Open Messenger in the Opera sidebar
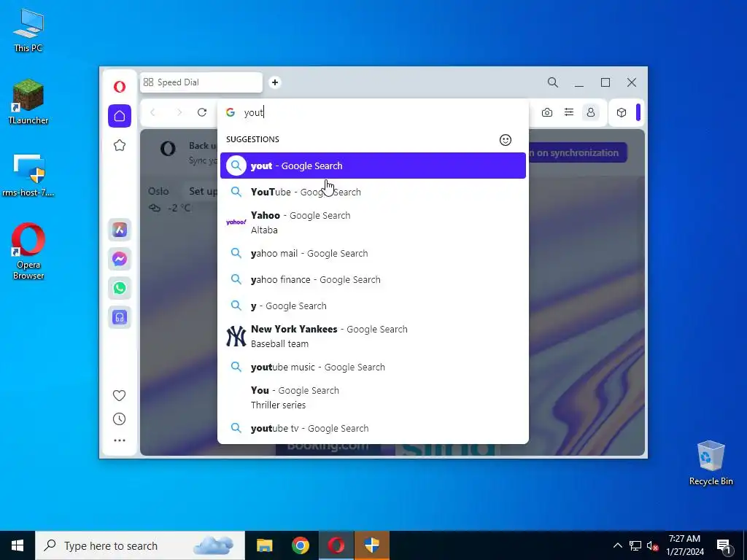Image resolution: width=747 pixels, height=560 pixels. tap(120, 259)
